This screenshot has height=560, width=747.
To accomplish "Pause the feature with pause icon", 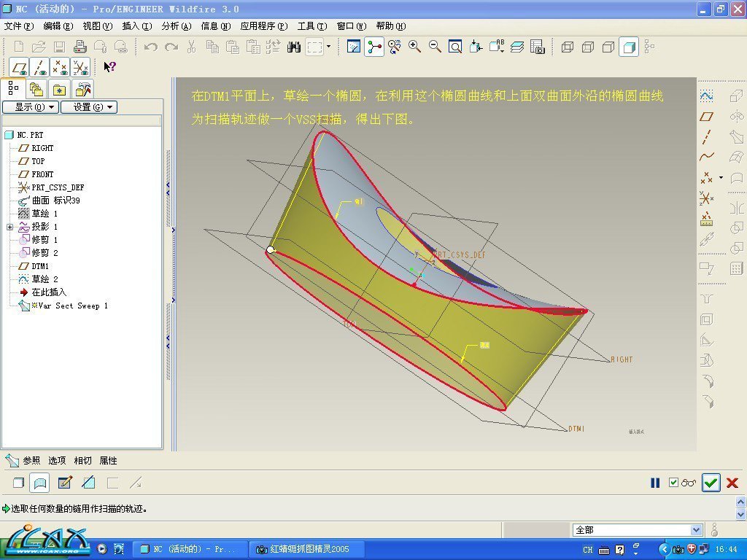I will pos(655,483).
